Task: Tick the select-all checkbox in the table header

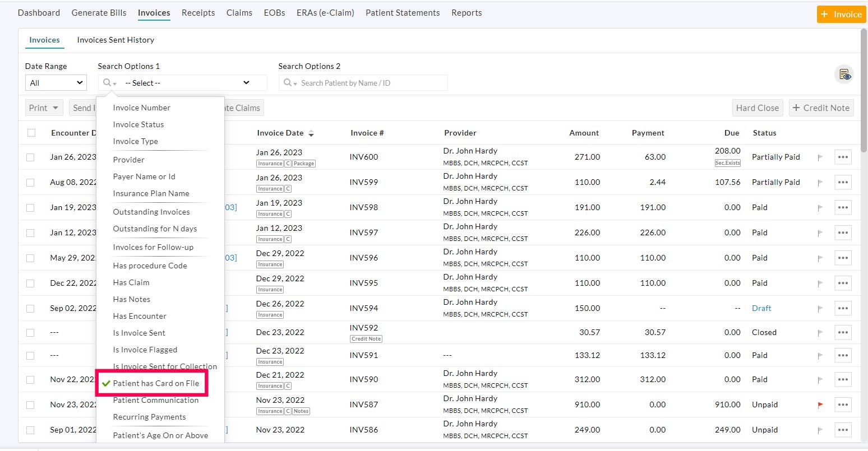Action: (31, 133)
